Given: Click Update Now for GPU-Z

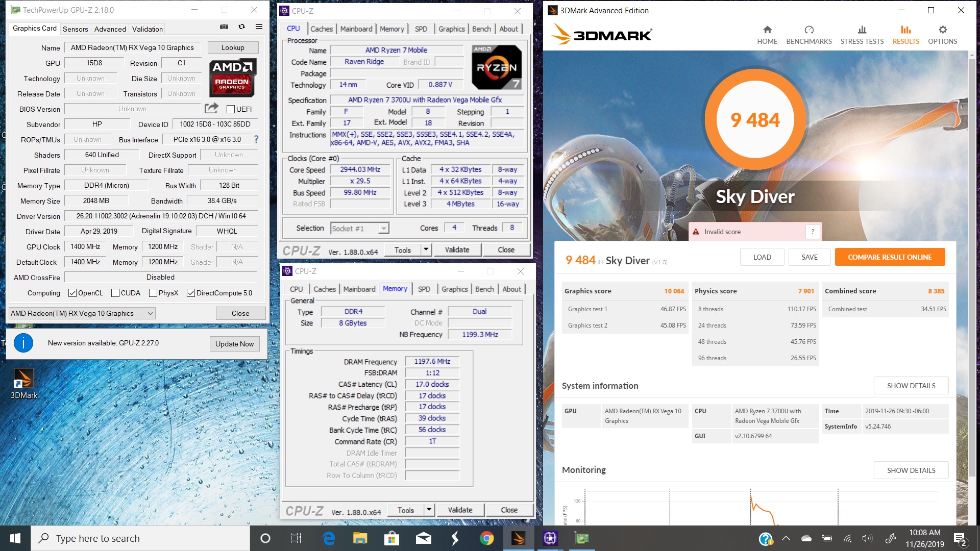Looking at the screenshot, I should 234,344.
